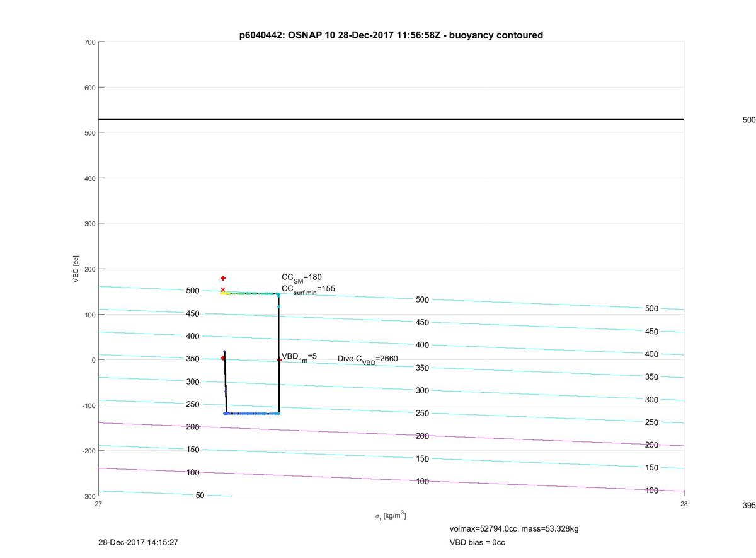Click the contour label "50"
756x558 pixels.
coord(200,496)
